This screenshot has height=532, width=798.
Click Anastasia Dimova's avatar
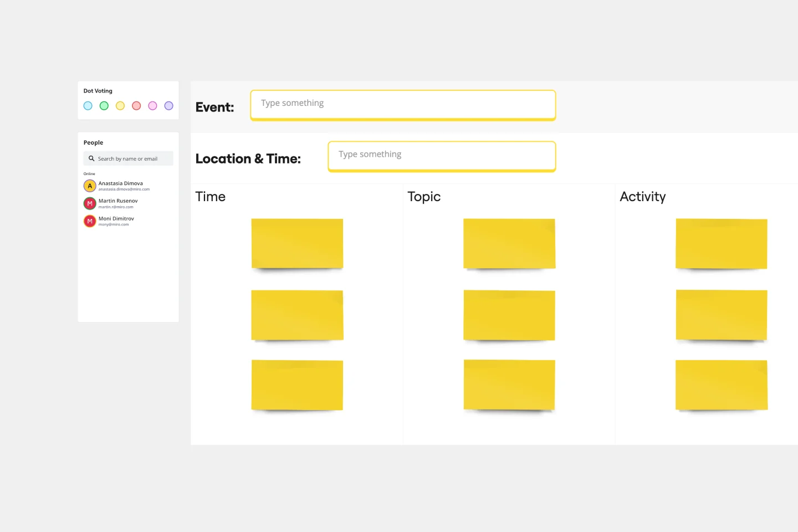point(90,186)
